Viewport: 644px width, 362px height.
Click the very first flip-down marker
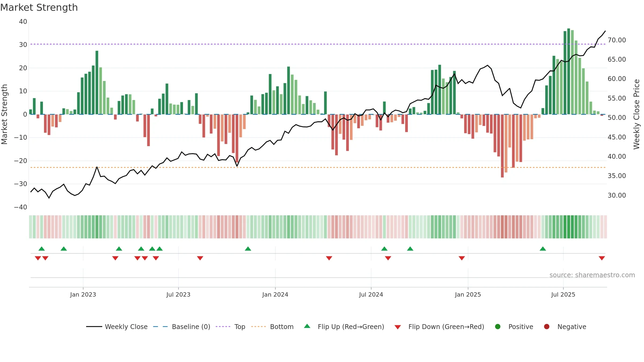38,258
